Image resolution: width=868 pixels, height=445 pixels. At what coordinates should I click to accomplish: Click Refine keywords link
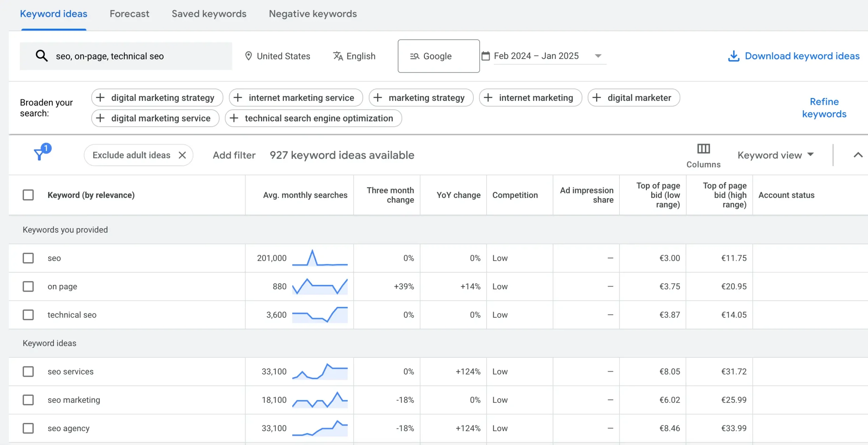coord(824,108)
